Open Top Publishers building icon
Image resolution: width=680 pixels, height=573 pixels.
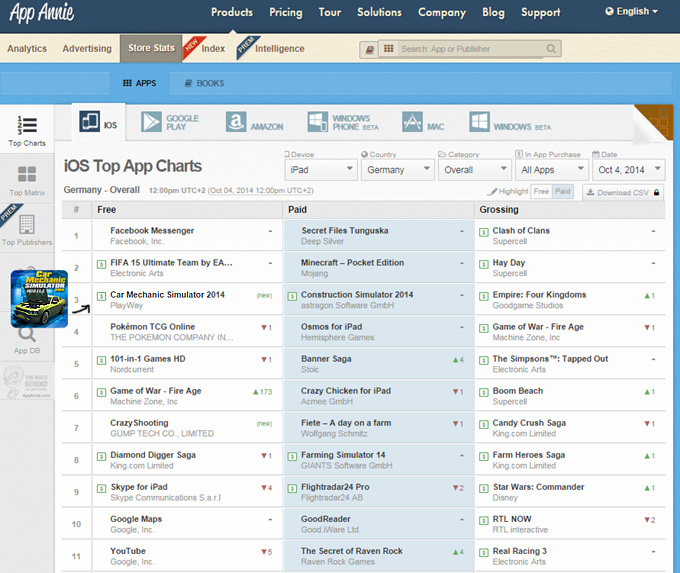27,224
